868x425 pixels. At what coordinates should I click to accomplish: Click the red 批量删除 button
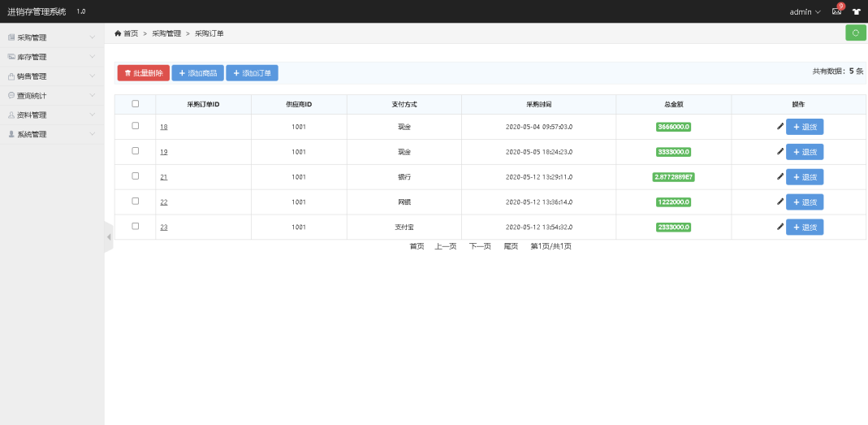click(x=143, y=73)
